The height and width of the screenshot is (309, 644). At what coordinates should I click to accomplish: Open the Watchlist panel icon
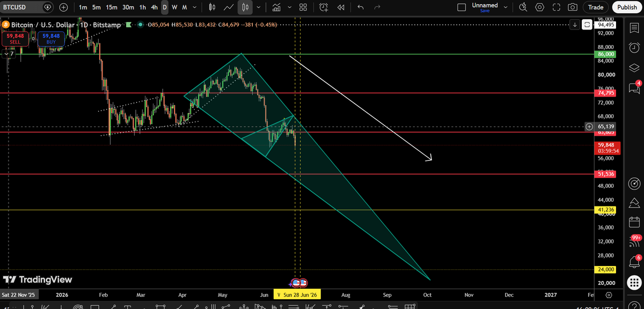point(634,27)
